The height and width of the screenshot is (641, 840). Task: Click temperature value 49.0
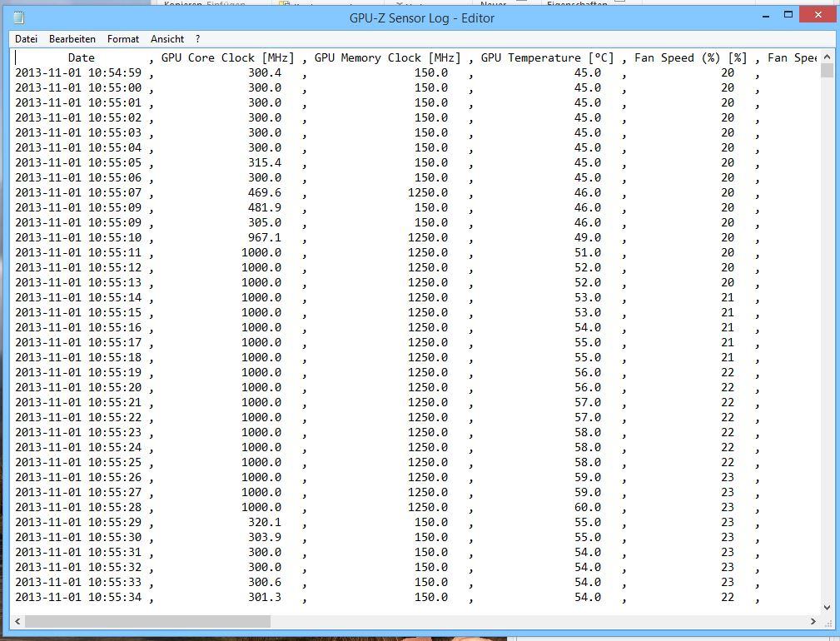[x=588, y=238]
